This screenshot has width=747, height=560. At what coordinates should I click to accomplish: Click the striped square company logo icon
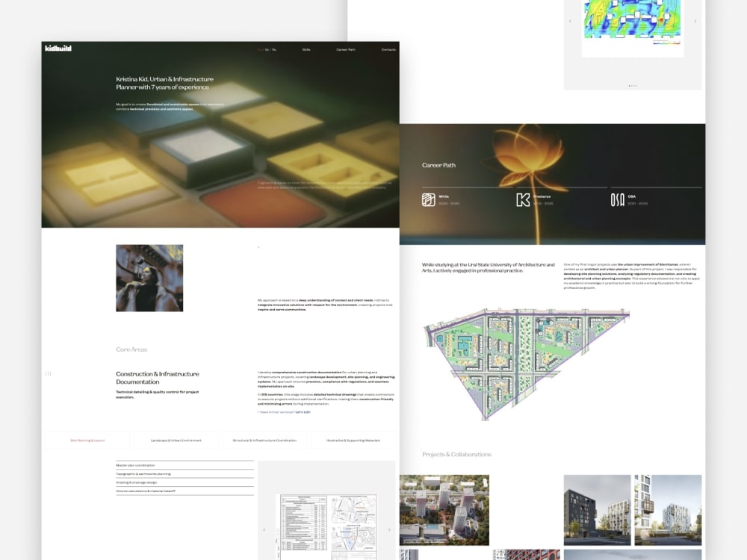[428, 199]
